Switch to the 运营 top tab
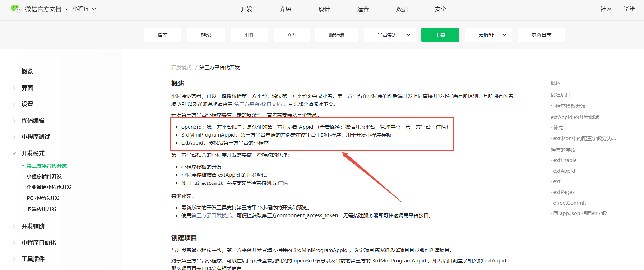Image resolution: width=644 pixels, height=270 pixels. coord(363,9)
